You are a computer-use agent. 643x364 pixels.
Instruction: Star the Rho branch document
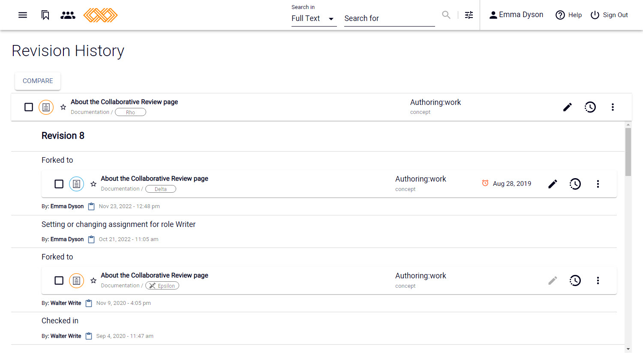click(63, 107)
